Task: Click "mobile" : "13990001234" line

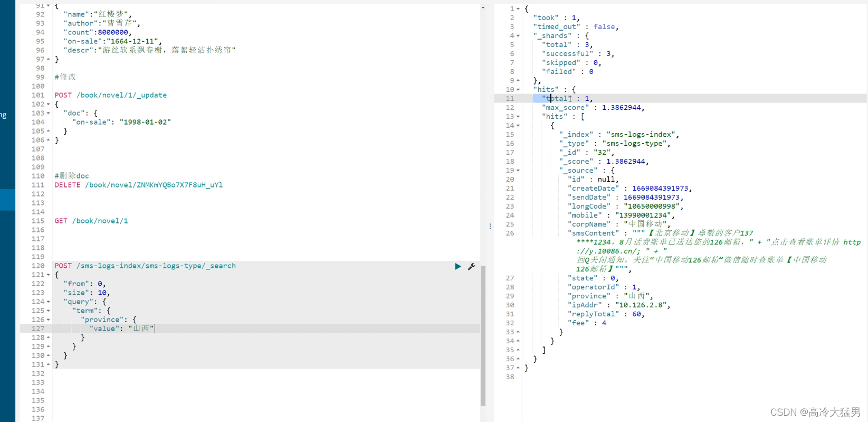Action: (x=621, y=215)
